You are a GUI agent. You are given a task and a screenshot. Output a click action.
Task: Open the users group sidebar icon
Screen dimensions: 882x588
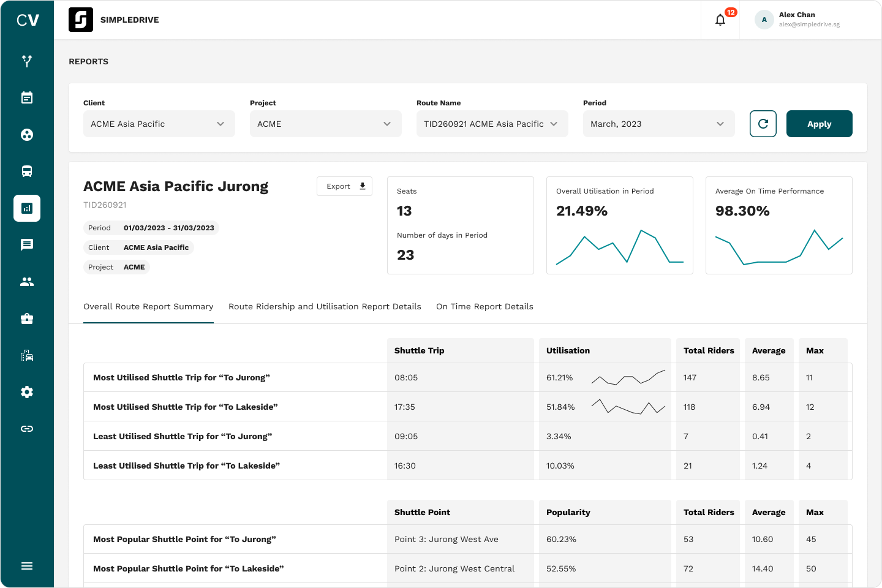point(27,282)
